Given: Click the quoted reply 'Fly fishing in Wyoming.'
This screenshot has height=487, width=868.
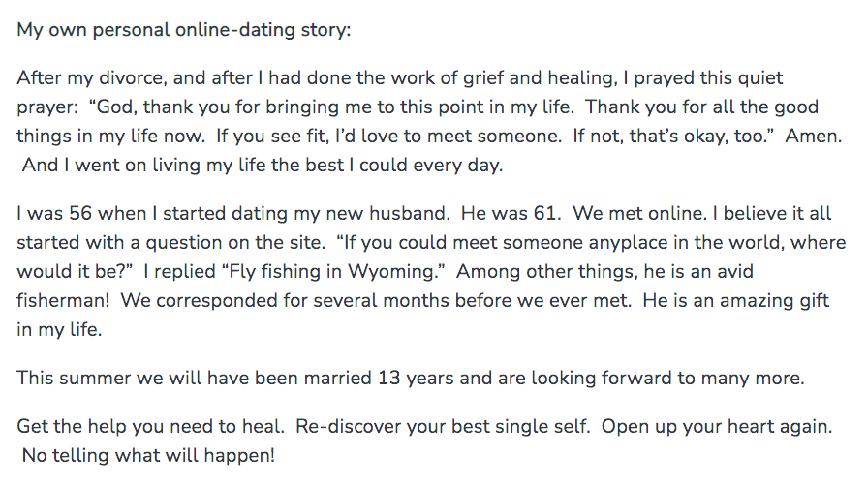Looking at the screenshot, I should (x=333, y=272).
